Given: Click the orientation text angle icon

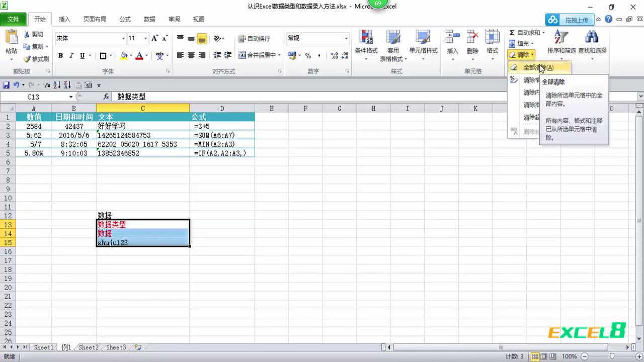Looking at the screenshot, I should point(217,38).
